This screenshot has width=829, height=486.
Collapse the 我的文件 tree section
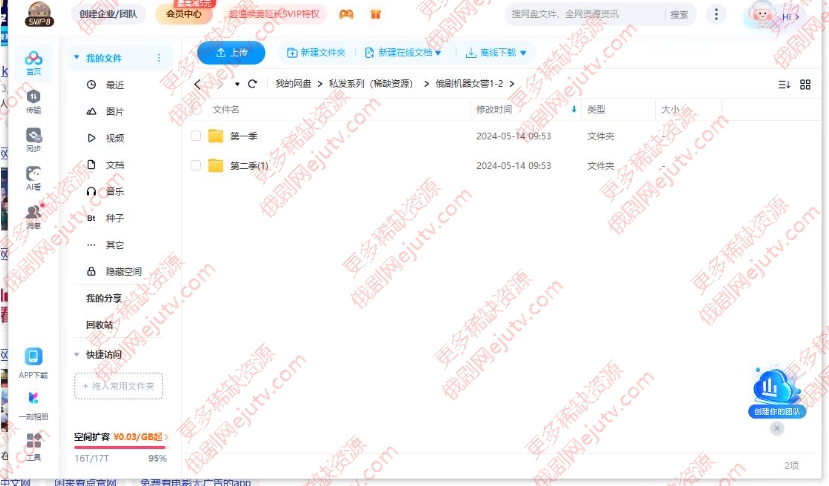(x=77, y=57)
